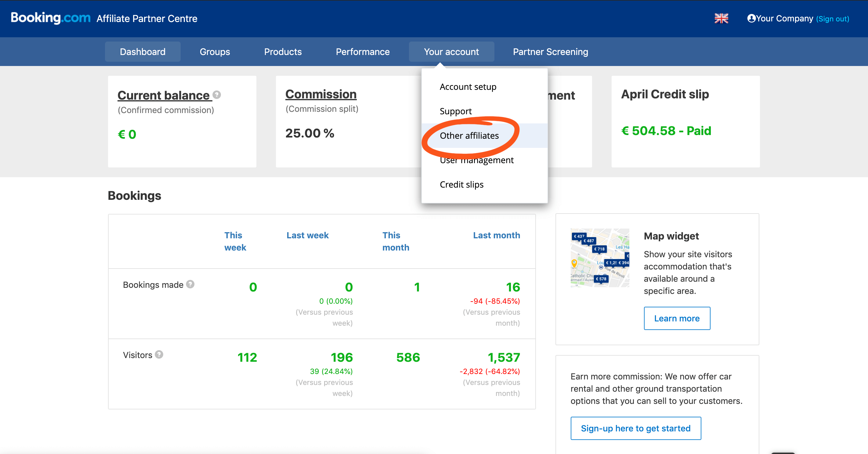Image resolution: width=868 pixels, height=454 pixels.
Task: Click the 25.00 % commission value
Action: coord(310,133)
